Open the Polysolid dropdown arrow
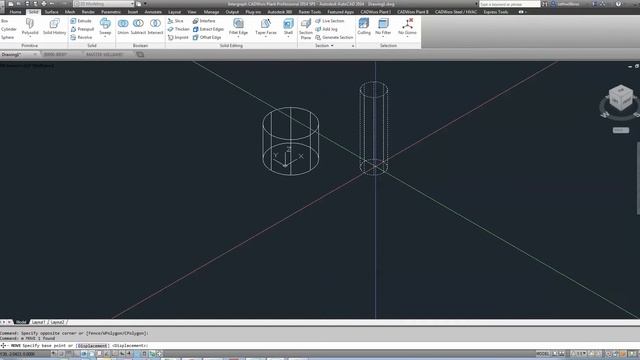This screenshot has height=360, width=640. pyautogui.click(x=30, y=37)
